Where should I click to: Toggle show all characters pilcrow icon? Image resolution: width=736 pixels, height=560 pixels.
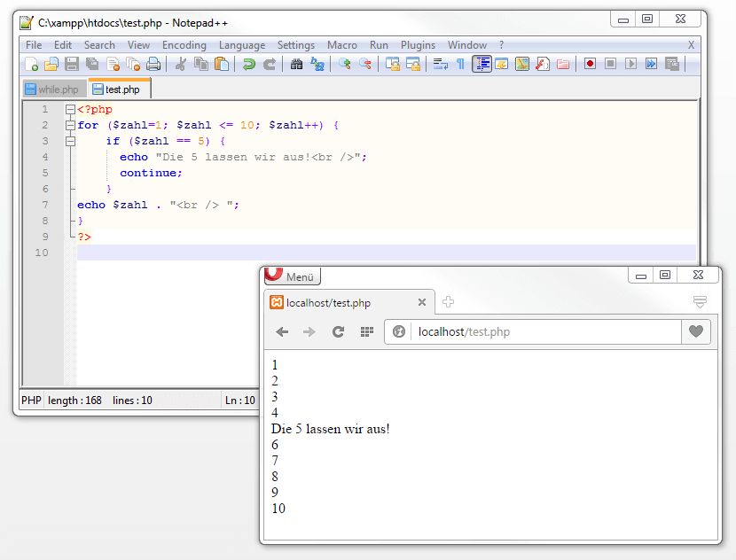point(460,64)
